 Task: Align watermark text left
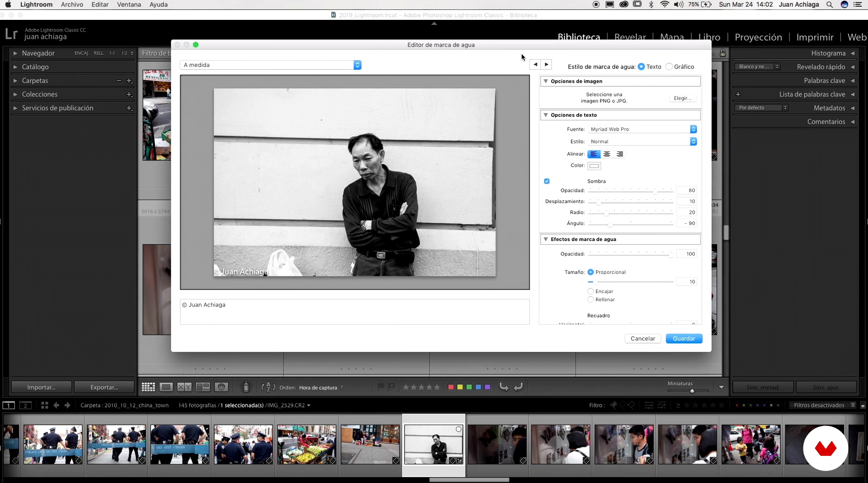(594, 154)
